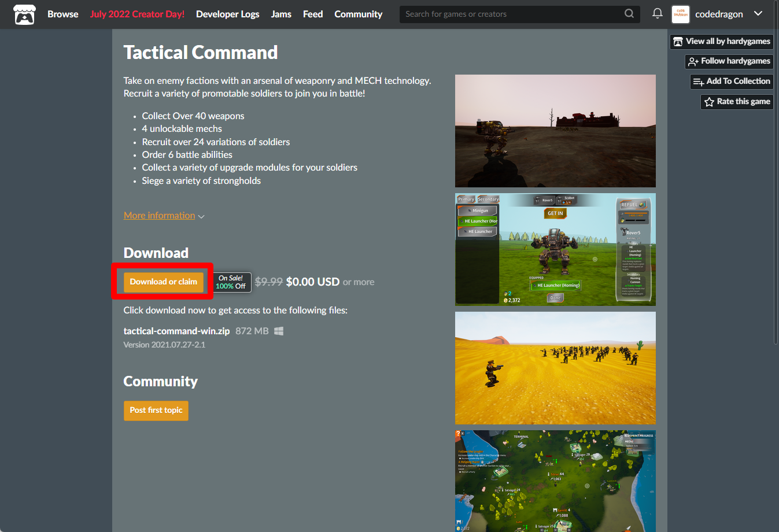Screen dimensions: 779x532
Task: Open notifications bell
Action: 658,13
